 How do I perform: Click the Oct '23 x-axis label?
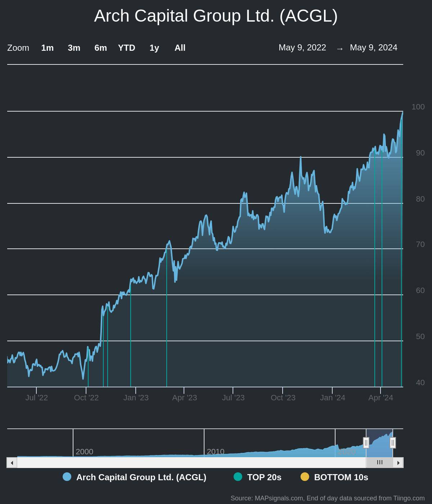click(x=283, y=398)
